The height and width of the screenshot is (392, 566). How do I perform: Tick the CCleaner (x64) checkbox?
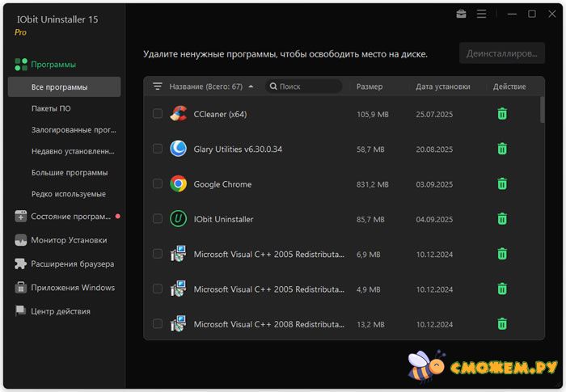pyautogui.click(x=158, y=113)
